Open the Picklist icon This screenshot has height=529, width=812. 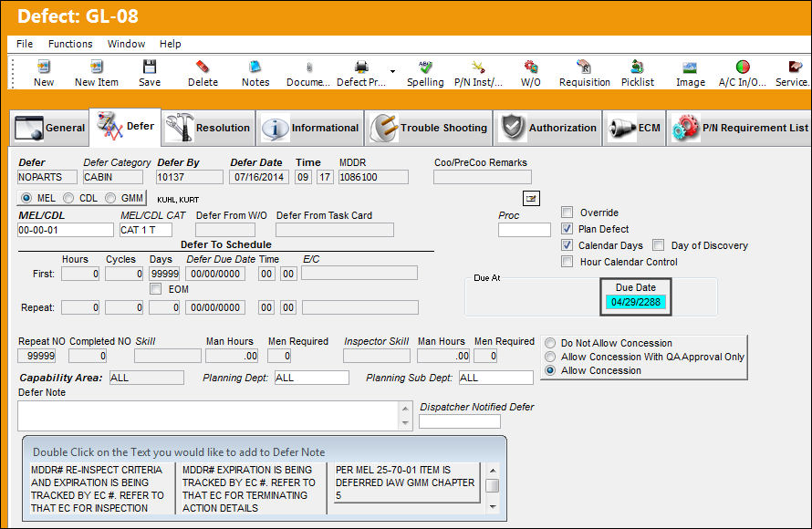click(638, 67)
